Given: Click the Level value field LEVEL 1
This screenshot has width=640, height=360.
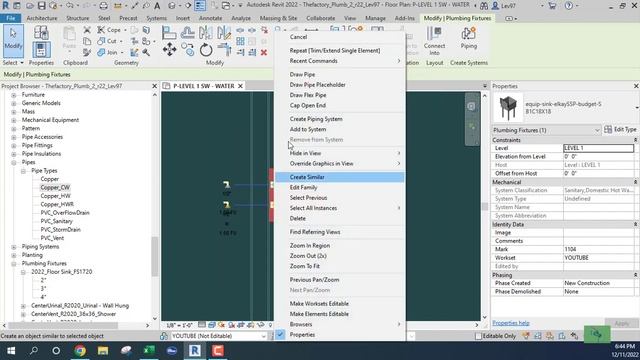Looking at the screenshot, I should pyautogui.click(x=598, y=148).
